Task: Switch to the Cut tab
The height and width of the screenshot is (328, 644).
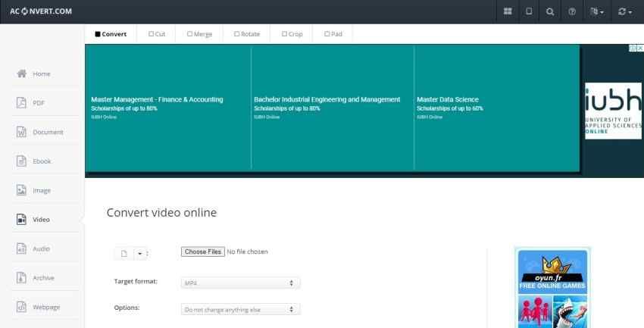Action: [157, 34]
